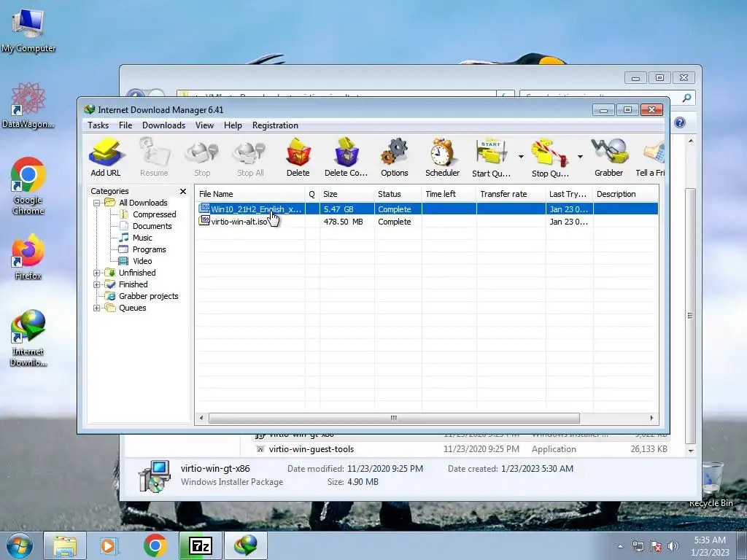The width and height of the screenshot is (747, 560).
Task: Open Windows Media Player taskbar icon
Action: 109,546
